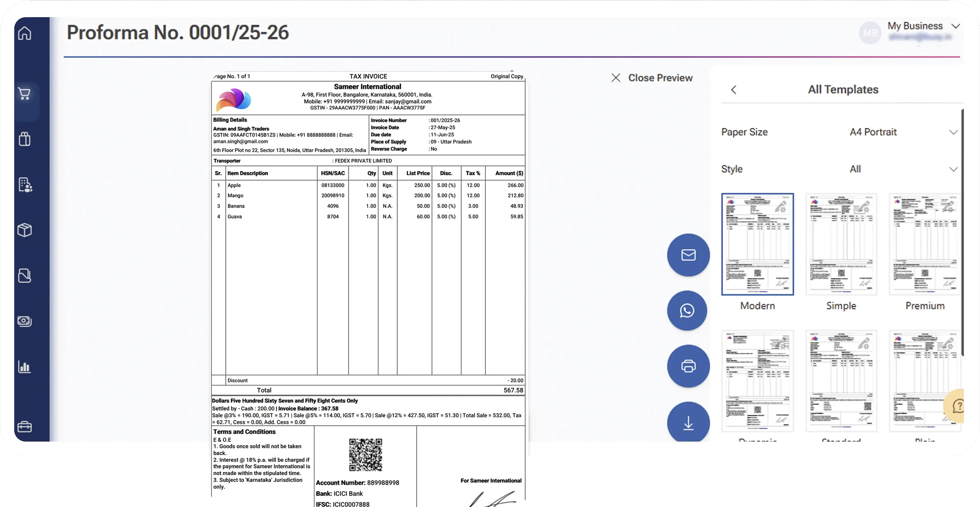
Task: Choose the Simple template thumbnail
Action: pos(841,244)
